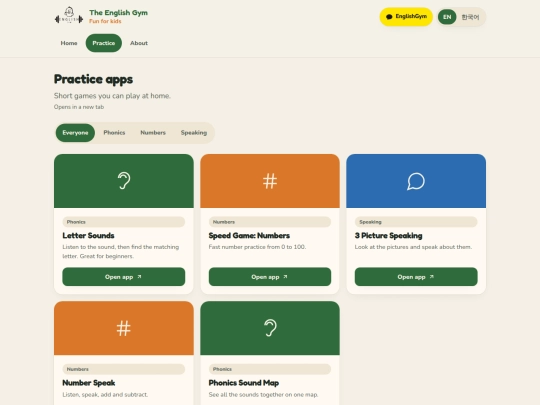Click 'Listen, speak, add and subtract.' description

(105, 394)
